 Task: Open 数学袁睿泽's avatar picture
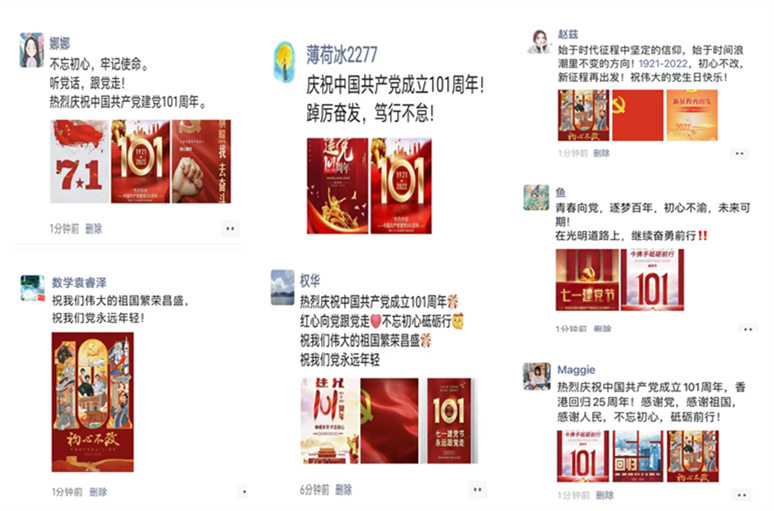coord(33,288)
